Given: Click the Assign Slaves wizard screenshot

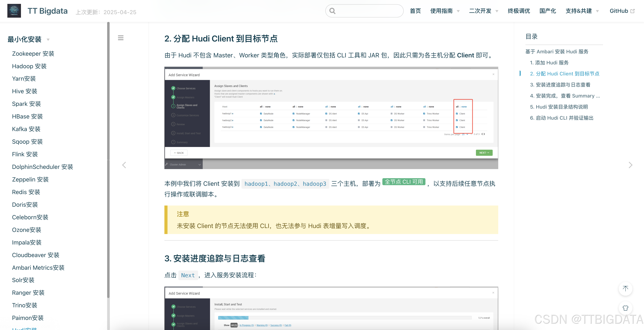Looking at the screenshot, I should pyautogui.click(x=331, y=117).
